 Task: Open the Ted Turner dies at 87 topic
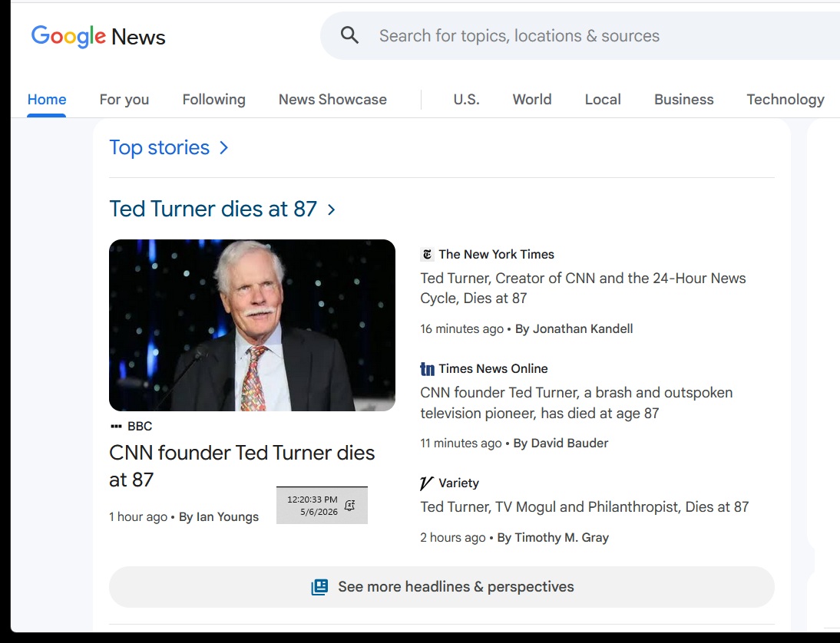(213, 209)
